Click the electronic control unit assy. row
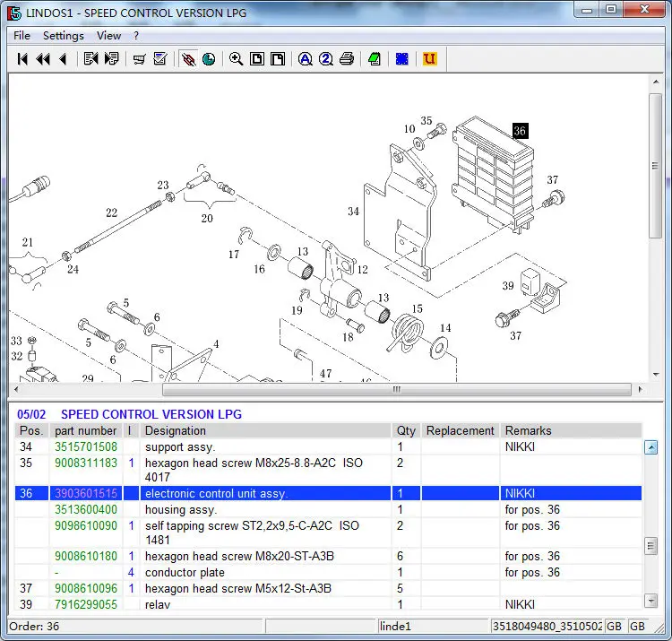672x641 pixels. point(328,493)
